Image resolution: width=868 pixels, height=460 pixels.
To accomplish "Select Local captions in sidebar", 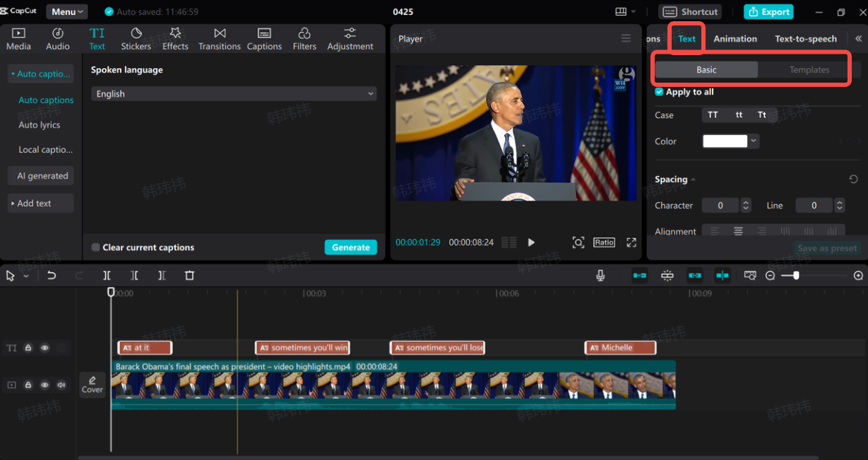I will 45,149.
